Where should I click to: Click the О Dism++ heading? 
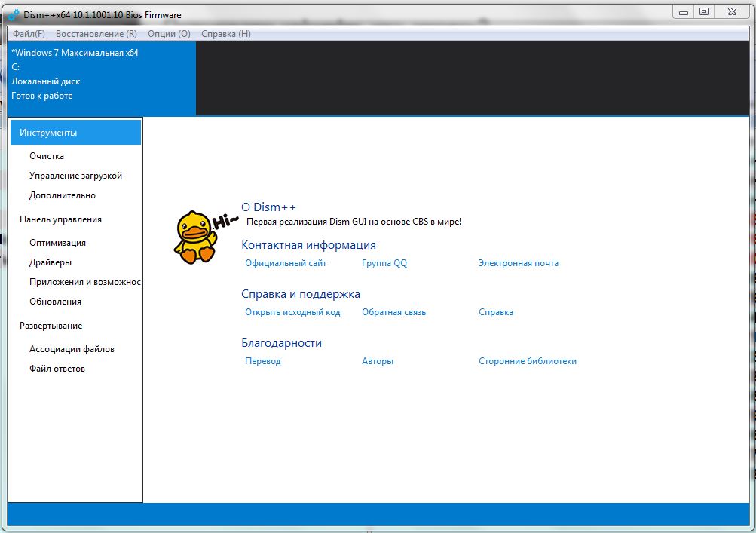pos(268,207)
